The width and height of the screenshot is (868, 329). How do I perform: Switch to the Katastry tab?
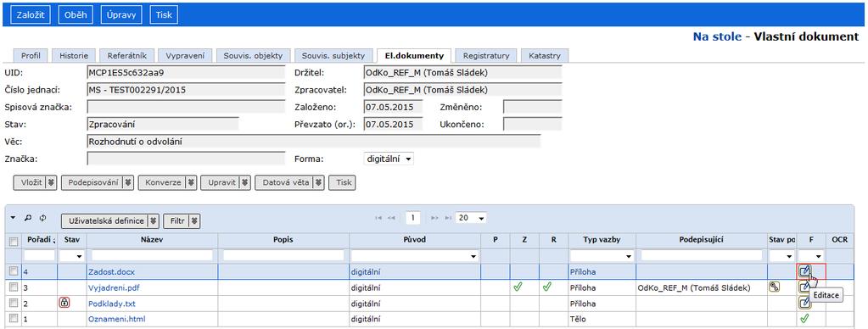point(545,55)
